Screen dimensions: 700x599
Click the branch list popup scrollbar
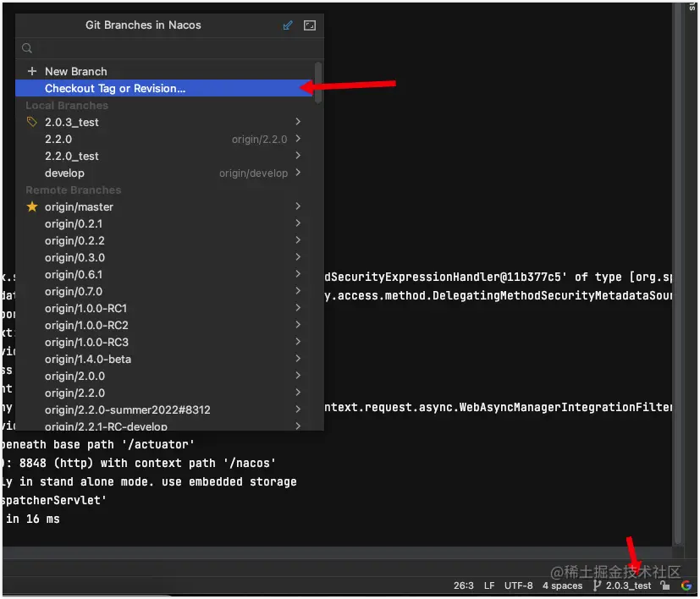click(318, 83)
